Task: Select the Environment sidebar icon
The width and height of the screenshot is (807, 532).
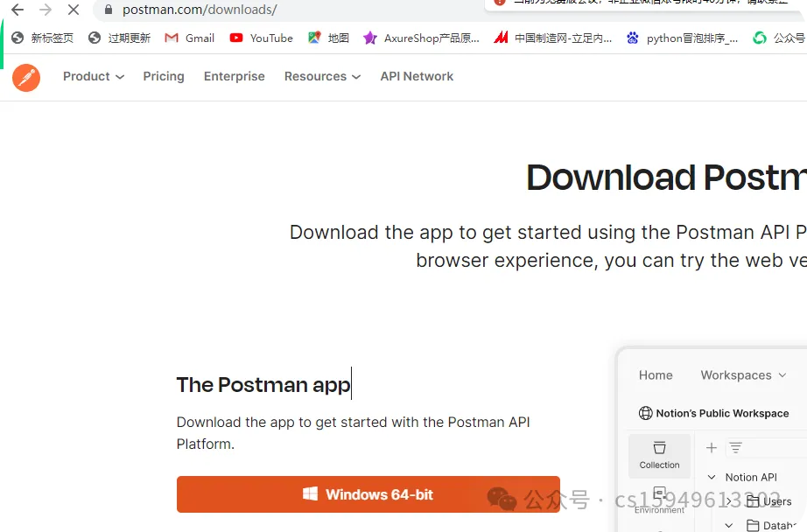Action: click(659, 500)
